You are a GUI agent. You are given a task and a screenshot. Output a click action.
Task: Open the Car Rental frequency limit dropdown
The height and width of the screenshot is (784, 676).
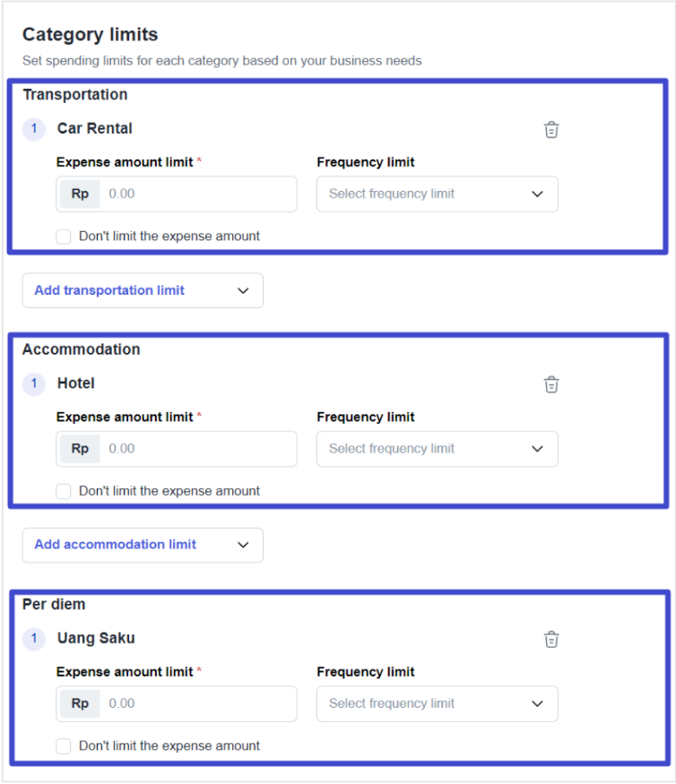pos(437,194)
